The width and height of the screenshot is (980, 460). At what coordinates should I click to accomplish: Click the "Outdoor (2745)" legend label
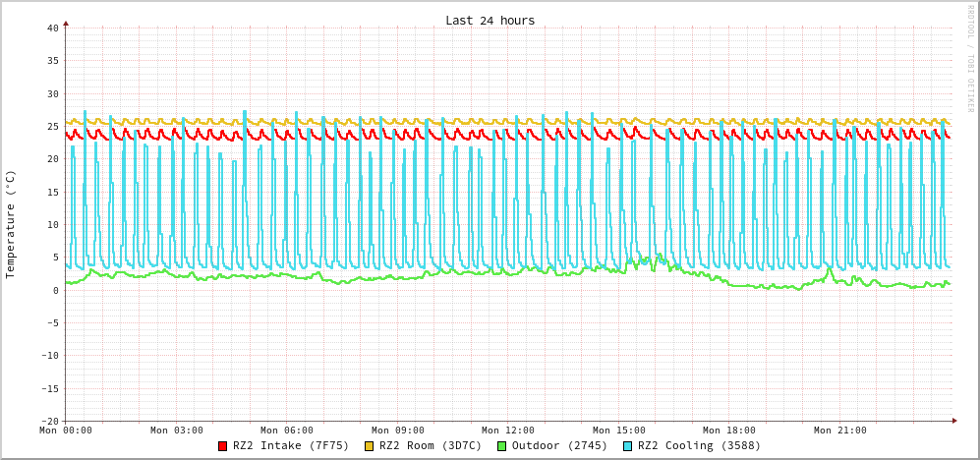tap(559, 446)
